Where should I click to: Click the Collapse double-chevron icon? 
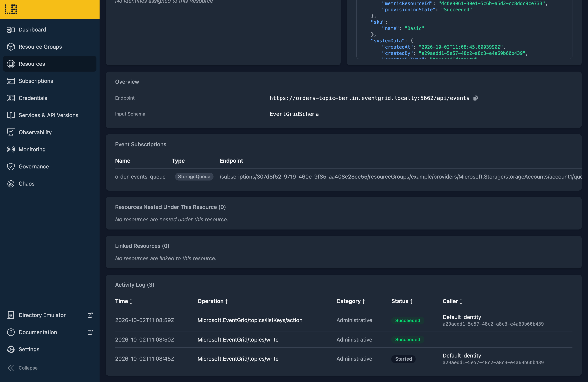click(x=11, y=368)
